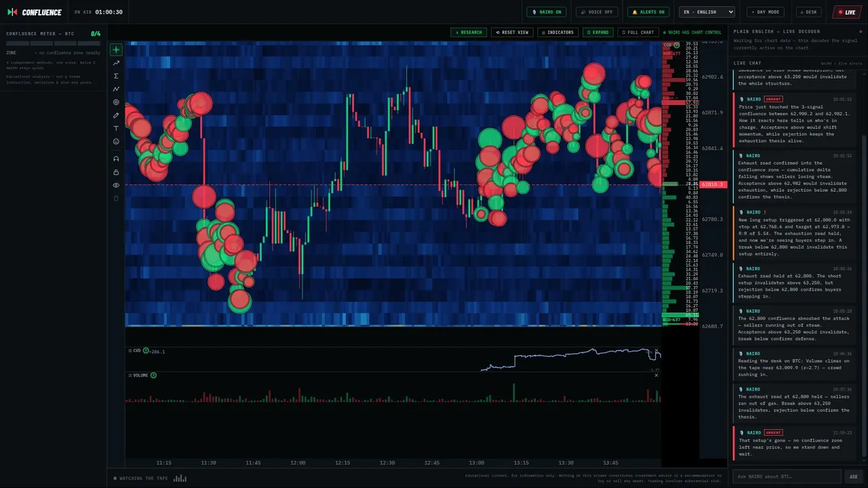Click the confluence meter 0/4 value
Screen dimensions: 868x488
coord(96,33)
